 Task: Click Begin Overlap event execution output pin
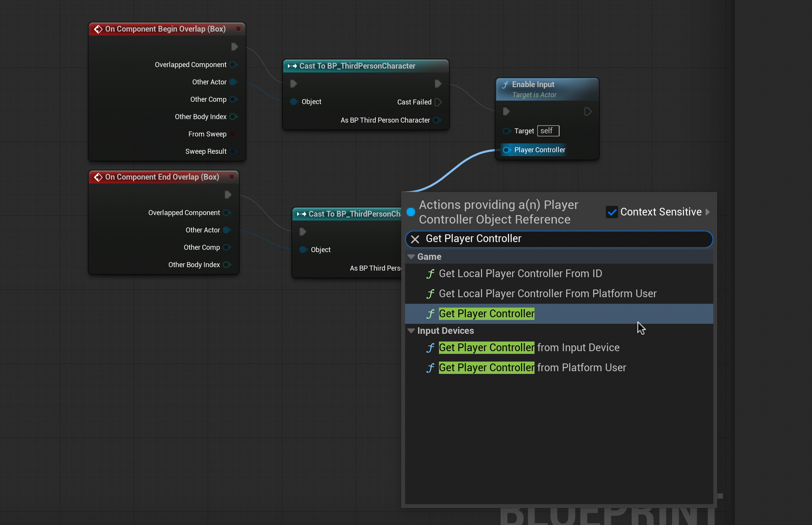234,47
